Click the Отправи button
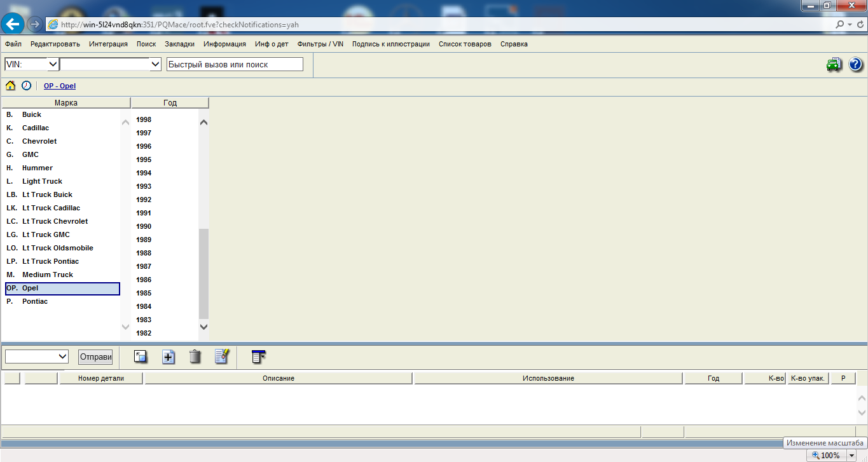Image resolution: width=868 pixels, height=462 pixels. 95,357
